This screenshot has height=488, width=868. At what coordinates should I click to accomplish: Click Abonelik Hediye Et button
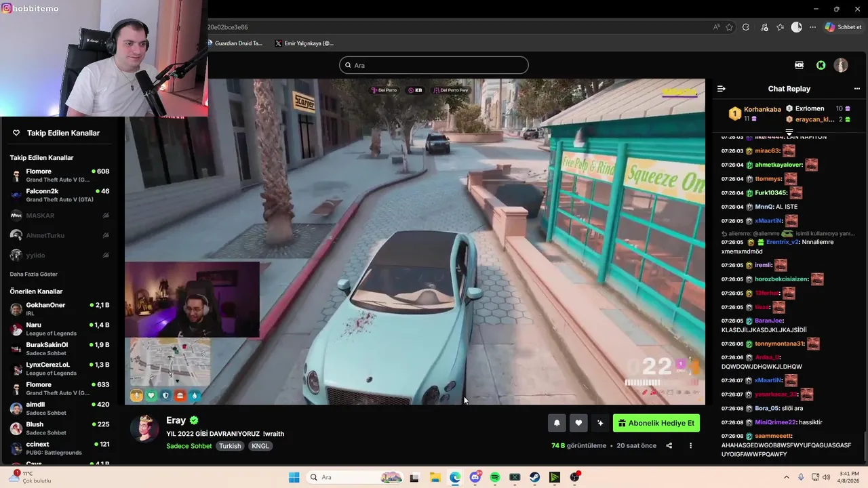(x=656, y=423)
